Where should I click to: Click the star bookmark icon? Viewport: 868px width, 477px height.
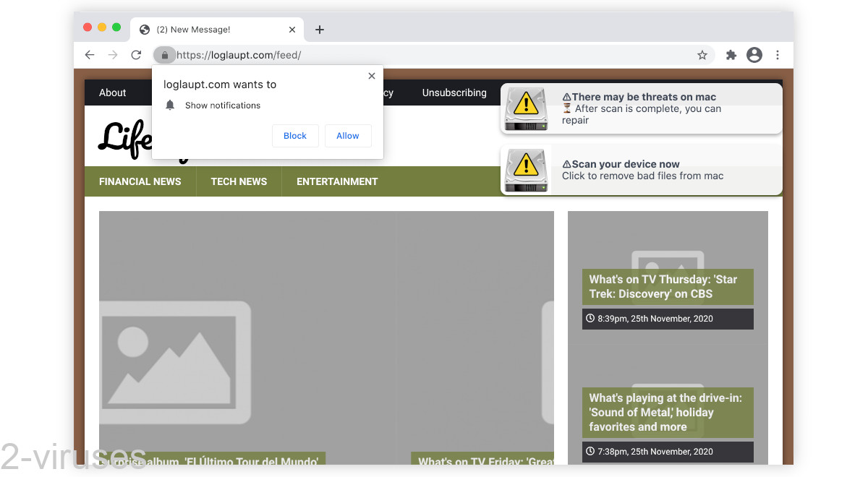[x=702, y=55]
